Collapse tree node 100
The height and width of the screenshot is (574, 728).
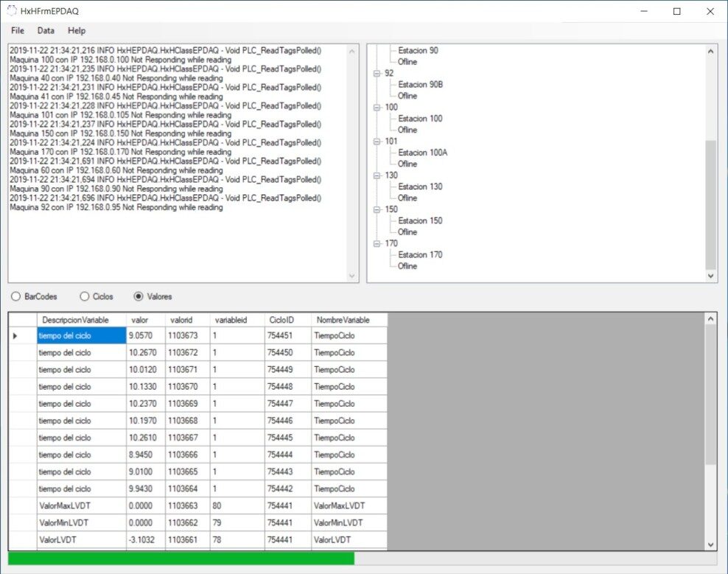click(377, 108)
